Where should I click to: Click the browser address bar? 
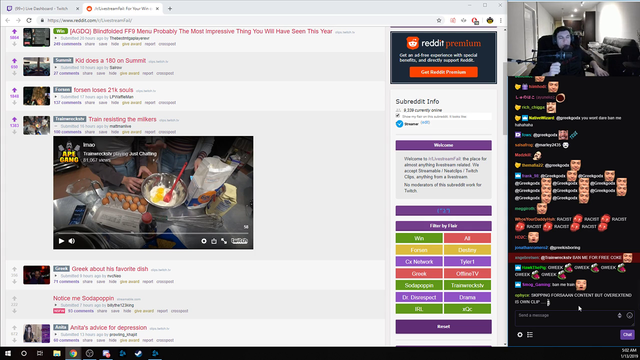pyautogui.click(x=237, y=20)
